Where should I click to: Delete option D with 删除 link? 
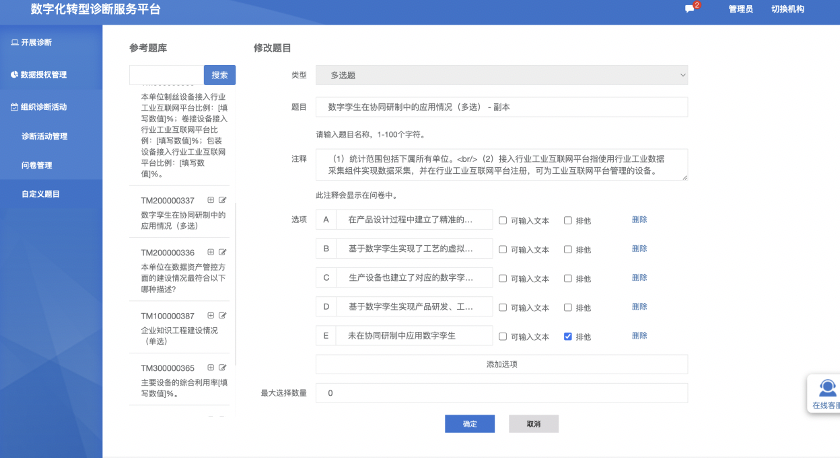[x=639, y=306]
